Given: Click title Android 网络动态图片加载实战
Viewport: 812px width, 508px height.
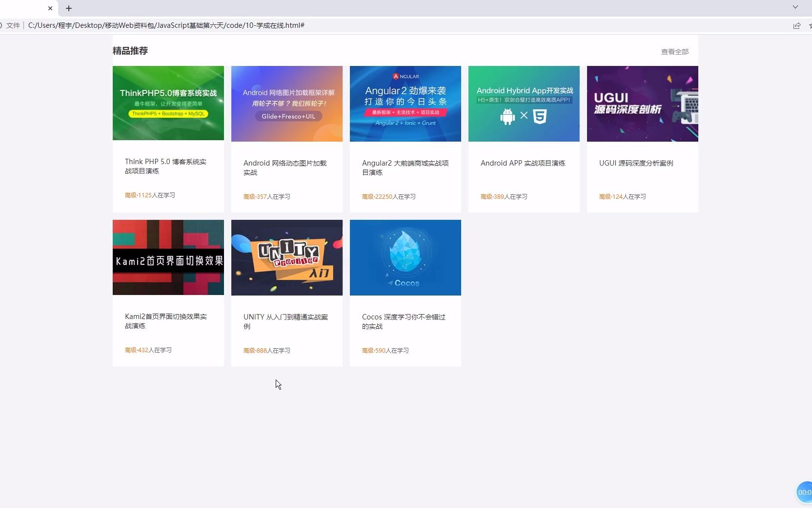Looking at the screenshot, I should click(285, 168).
